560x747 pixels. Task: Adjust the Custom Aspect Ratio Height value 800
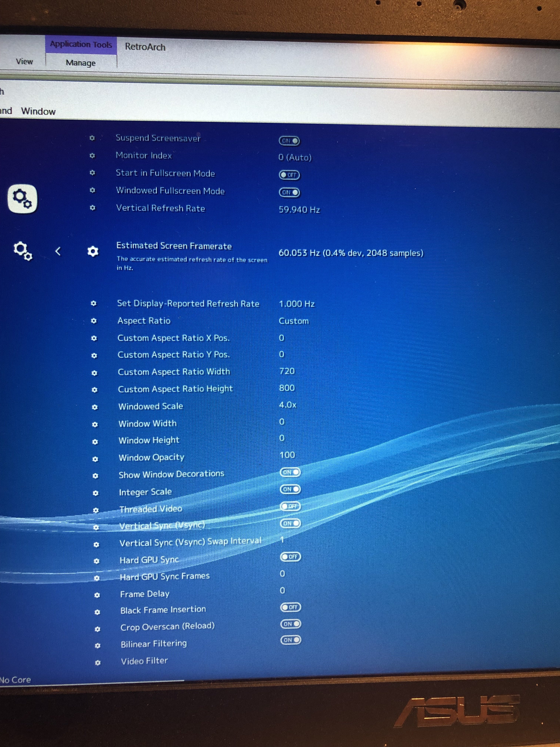(x=287, y=388)
